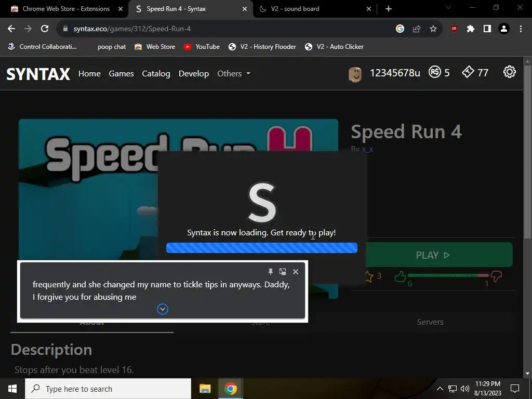The width and height of the screenshot is (532, 399).
Task: Toggle the Chrome side panel icon
Action: pyautogui.click(x=487, y=29)
